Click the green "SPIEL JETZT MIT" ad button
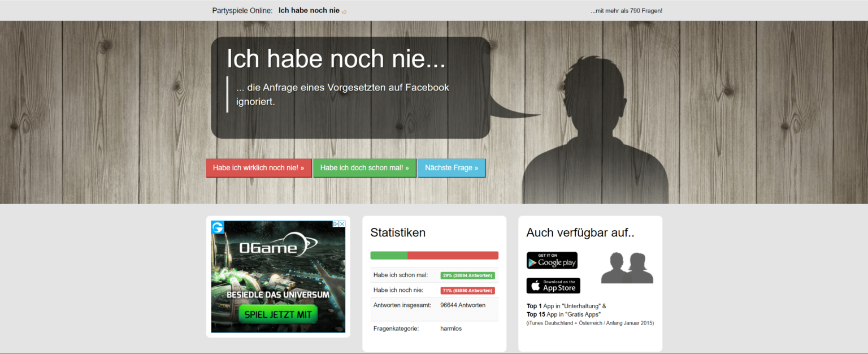This screenshot has height=354, width=868. (277, 314)
